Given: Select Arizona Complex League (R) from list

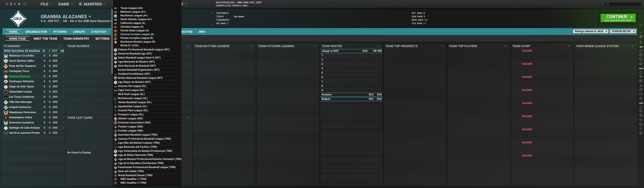Looking at the screenshot, I should coord(137,34).
